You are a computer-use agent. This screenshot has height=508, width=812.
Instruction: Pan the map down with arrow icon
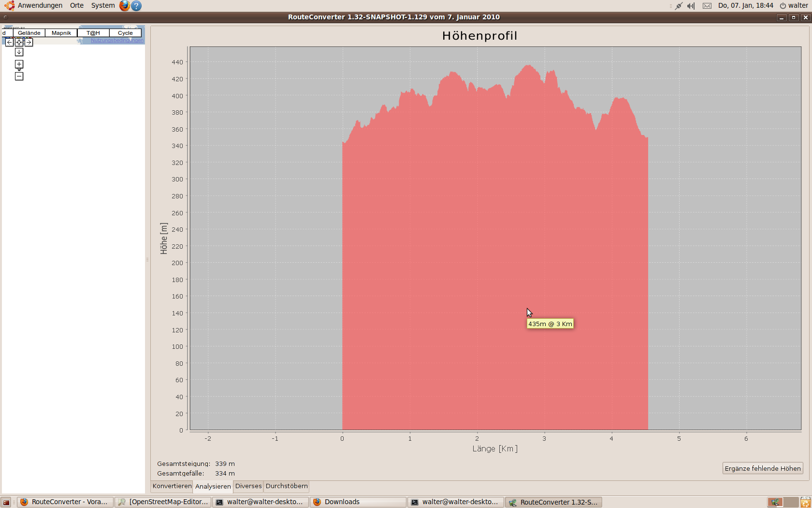19,52
